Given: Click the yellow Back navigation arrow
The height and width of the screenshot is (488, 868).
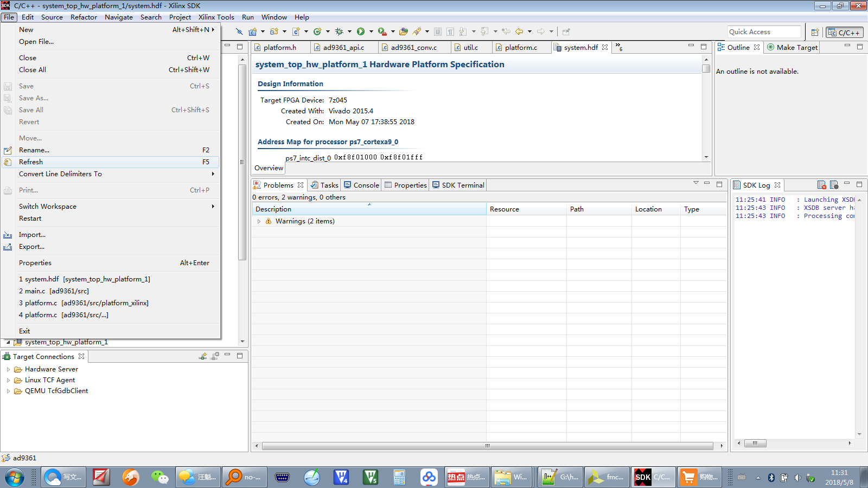Looking at the screenshot, I should 519,31.
